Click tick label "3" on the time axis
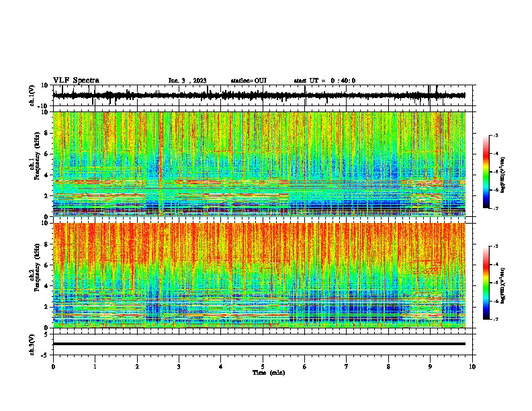 tap(179, 367)
